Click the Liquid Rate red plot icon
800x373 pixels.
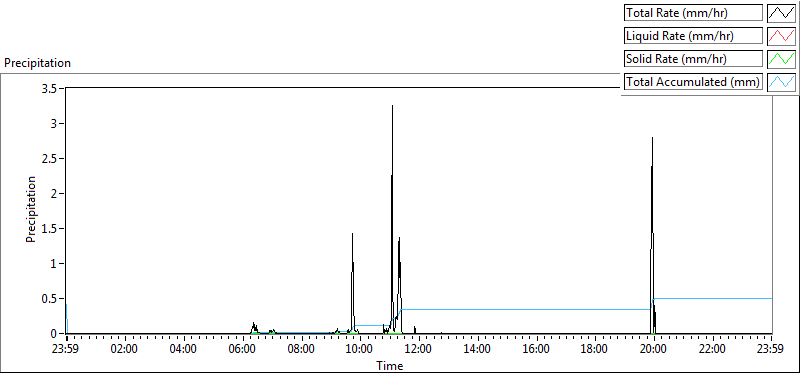pyautogui.click(x=781, y=36)
